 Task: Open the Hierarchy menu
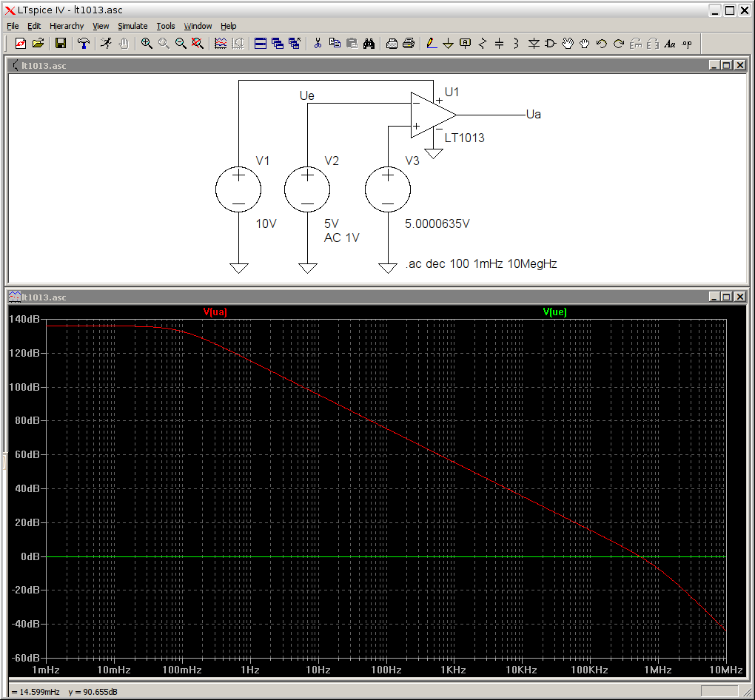pos(67,26)
